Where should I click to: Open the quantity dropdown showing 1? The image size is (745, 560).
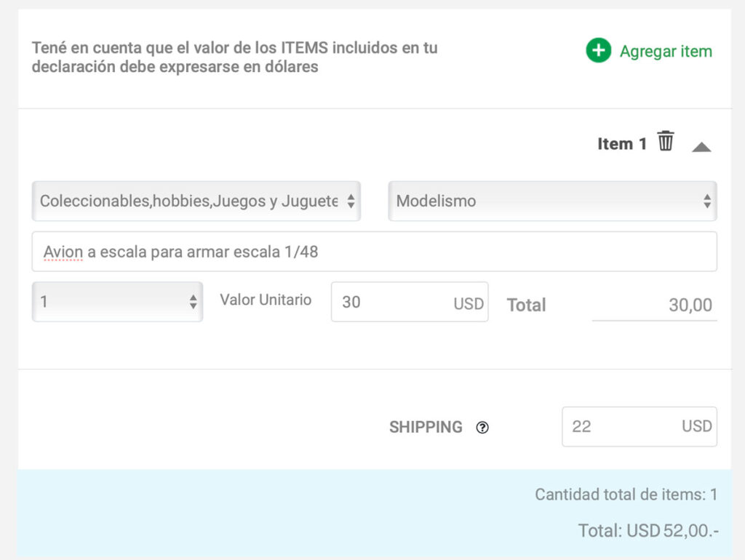pyautogui.click(x=117, y=302)
